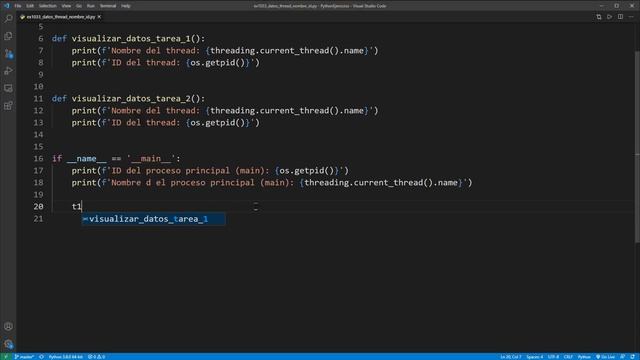Change line ending via CRLF indicator

pos(568,357)
